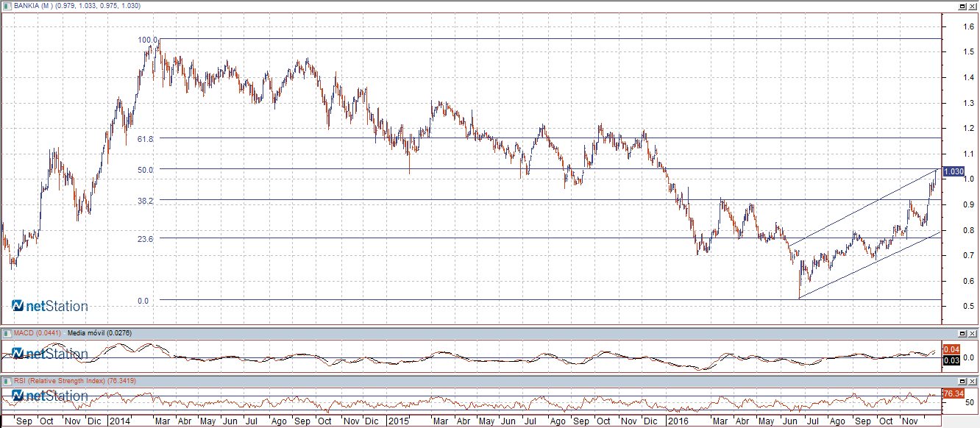Close the BANKIA price chart panel
980x428 pixels.
[973, 6]
